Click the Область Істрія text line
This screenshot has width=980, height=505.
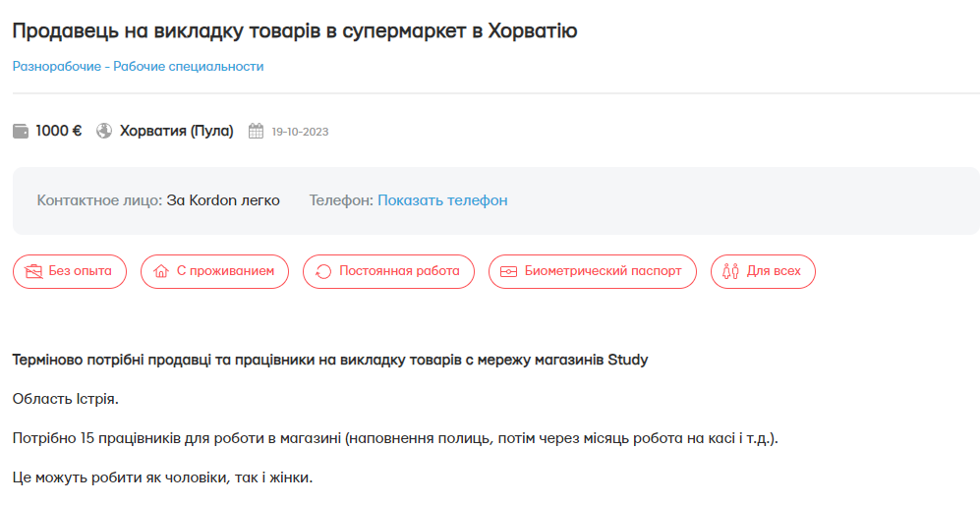tap(66, 399)
